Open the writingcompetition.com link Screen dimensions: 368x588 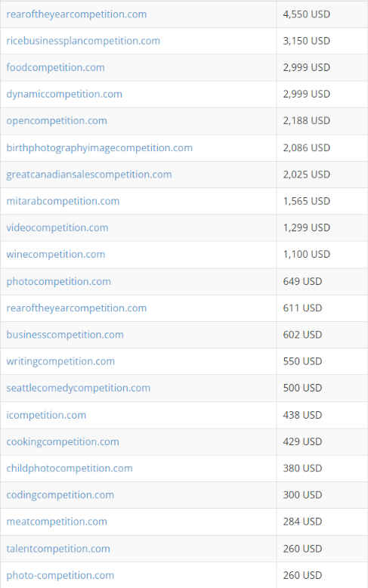[60, 361]
